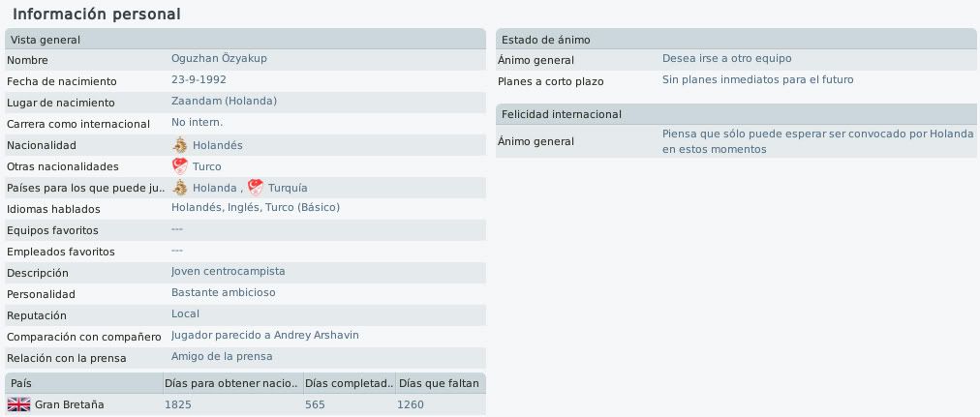Click the Turkish flag badge beside Turco
This screenshot has width=980, height=417.
tap(180, 166)
